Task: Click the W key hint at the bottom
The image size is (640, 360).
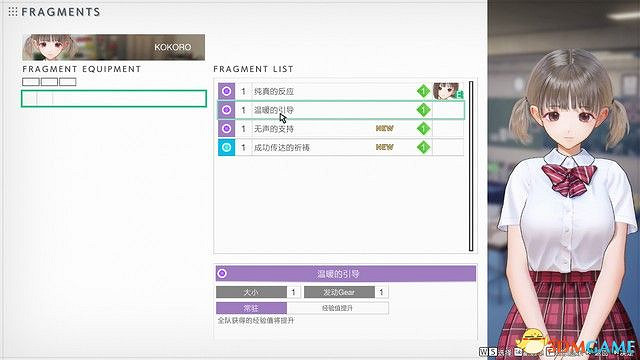Action: pyautogui.click(x=483, y=351)
